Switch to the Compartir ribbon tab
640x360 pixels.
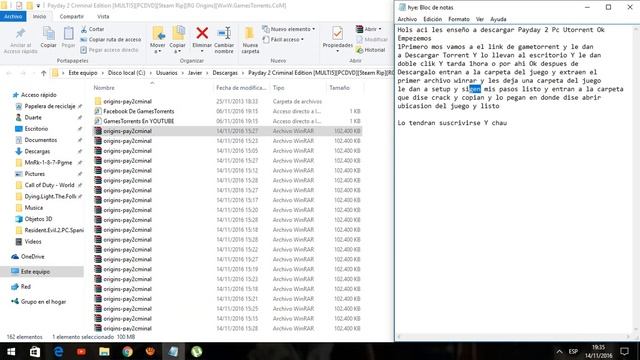71,16
